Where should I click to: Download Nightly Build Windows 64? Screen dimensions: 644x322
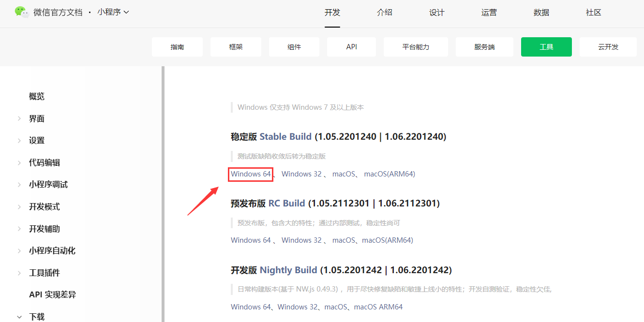(251, 307)
